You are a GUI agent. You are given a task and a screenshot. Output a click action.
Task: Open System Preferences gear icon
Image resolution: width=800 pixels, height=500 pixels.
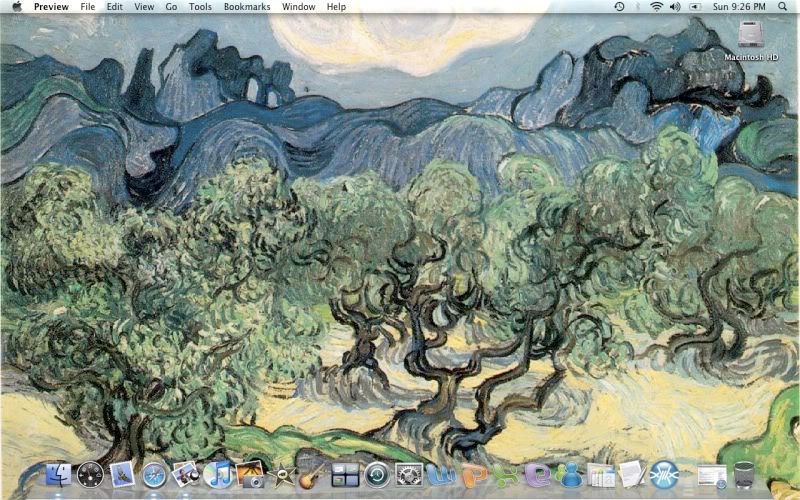pyautogui.click(x=408, y=474)
